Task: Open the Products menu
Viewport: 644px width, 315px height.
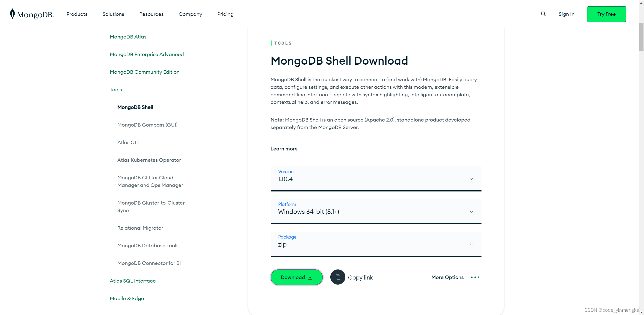Action: coord(77,14)
